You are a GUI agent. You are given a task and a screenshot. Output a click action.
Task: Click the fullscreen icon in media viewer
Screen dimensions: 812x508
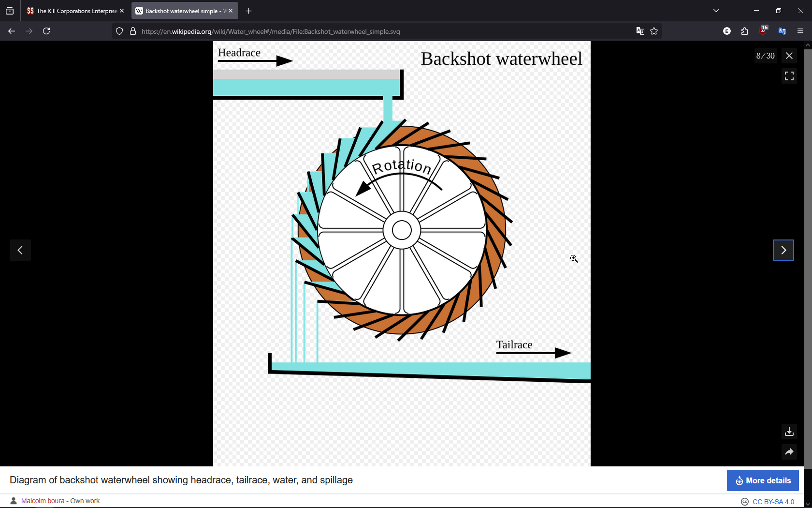pos(789,76)
